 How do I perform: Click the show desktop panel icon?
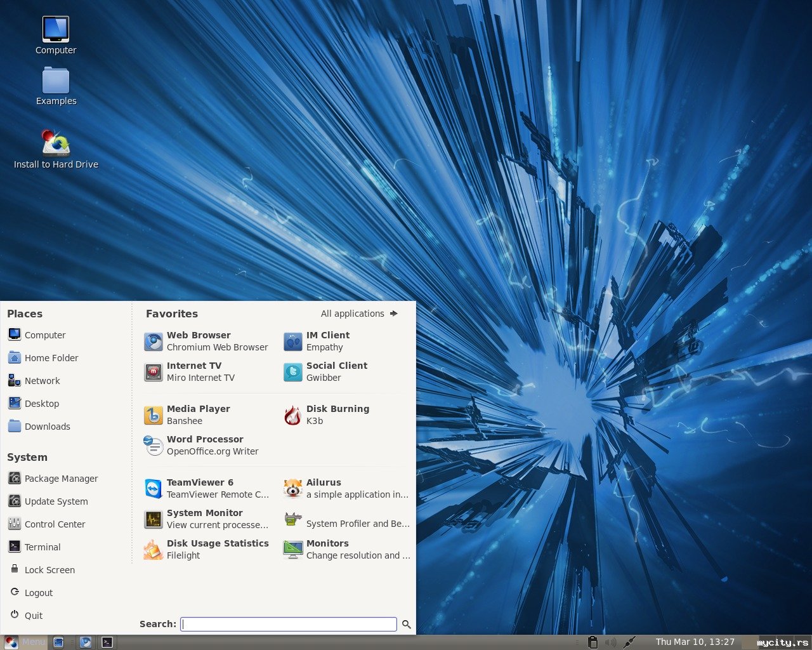58,642
